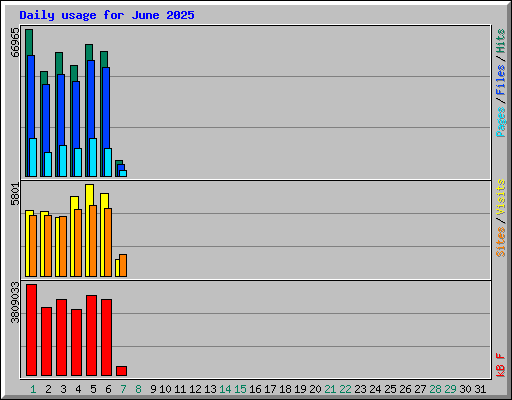Click day 7 on the x-axis
The height and width of the screenshot is (400, 512).
coord(123,389)
